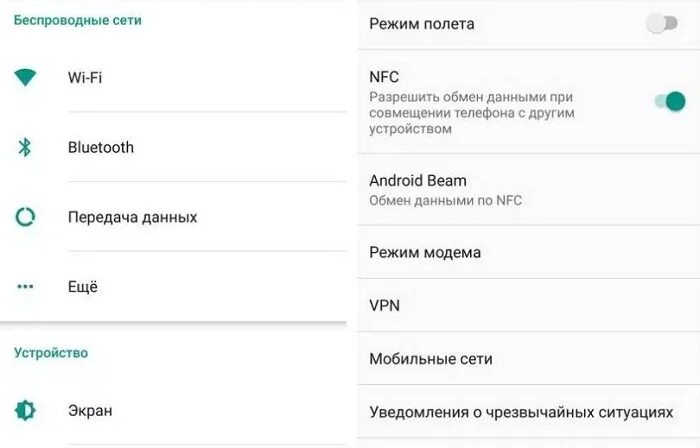Tap the Экран brightness icon
700x448 pixels.
(25, 410)
